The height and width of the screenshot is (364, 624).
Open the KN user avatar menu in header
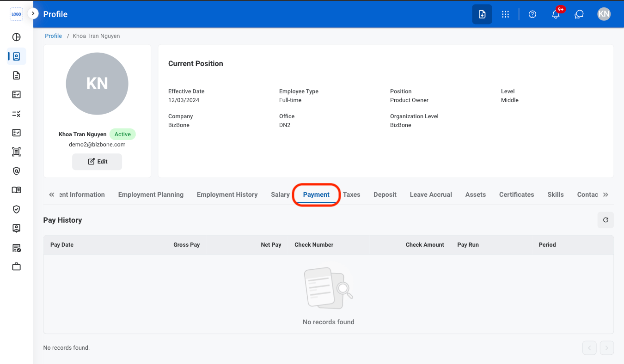coord(604,14)
